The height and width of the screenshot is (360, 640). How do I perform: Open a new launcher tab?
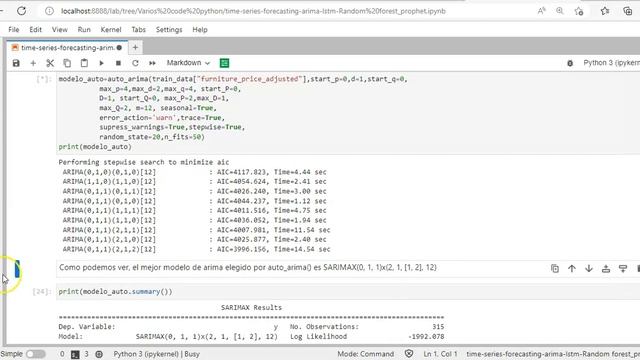click(135, 48)
